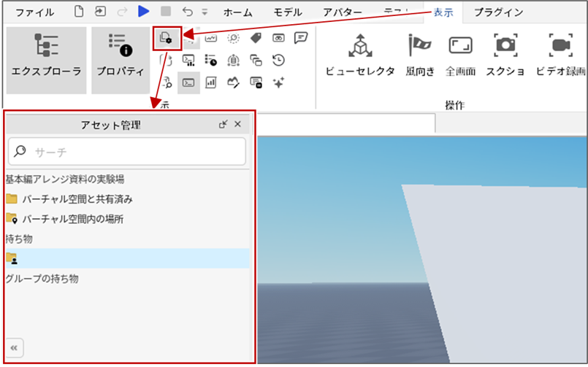Click the new file icon in quick access

click(79, 12)
